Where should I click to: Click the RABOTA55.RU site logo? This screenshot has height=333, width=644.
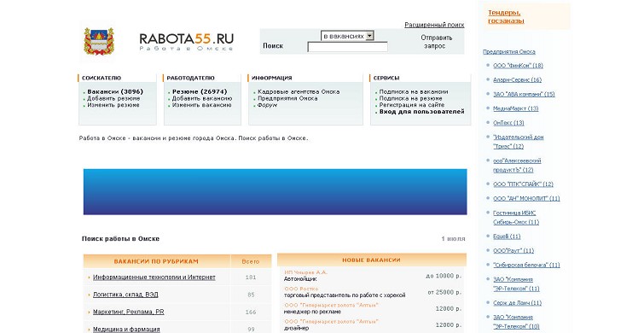click(187, 42)
